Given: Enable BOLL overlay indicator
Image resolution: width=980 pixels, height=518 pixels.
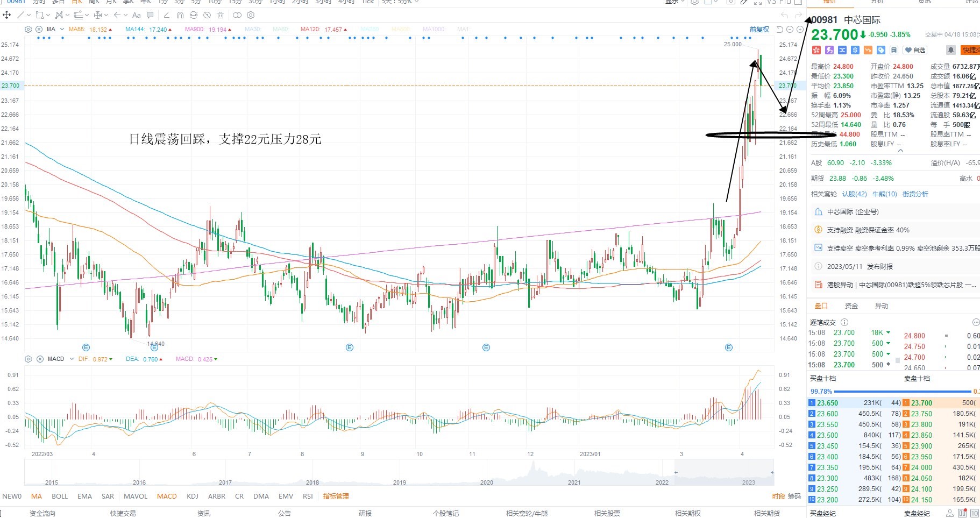Looking at the screenshot, I should [60, 496].
